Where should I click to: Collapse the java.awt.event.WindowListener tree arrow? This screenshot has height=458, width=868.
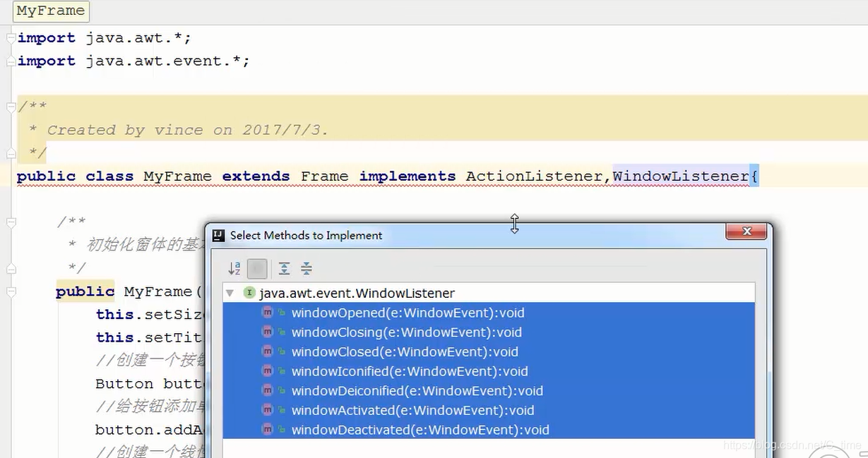pyautogui.click(x=230, y=293)
